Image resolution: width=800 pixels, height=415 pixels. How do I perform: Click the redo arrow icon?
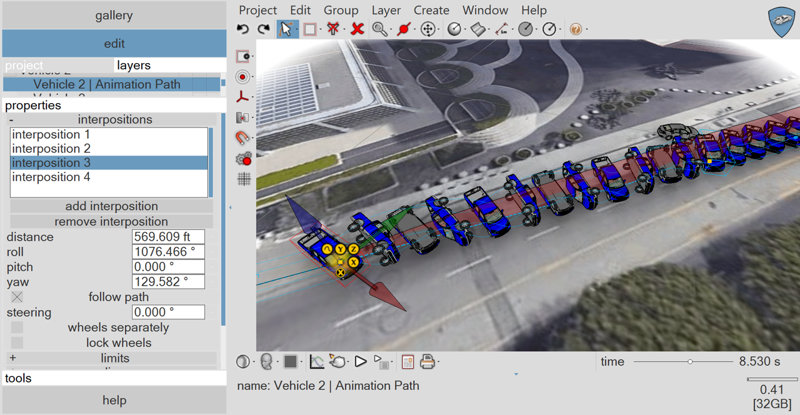coord(263,29)
